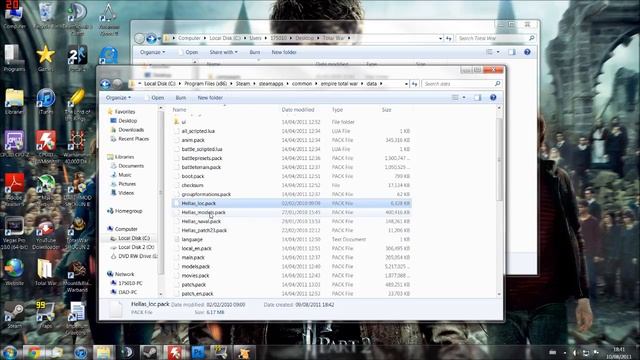The width and height of the screenshot is (640, 360).
Task: Sort files by Type column header
Action: click(x=353, y=110)
